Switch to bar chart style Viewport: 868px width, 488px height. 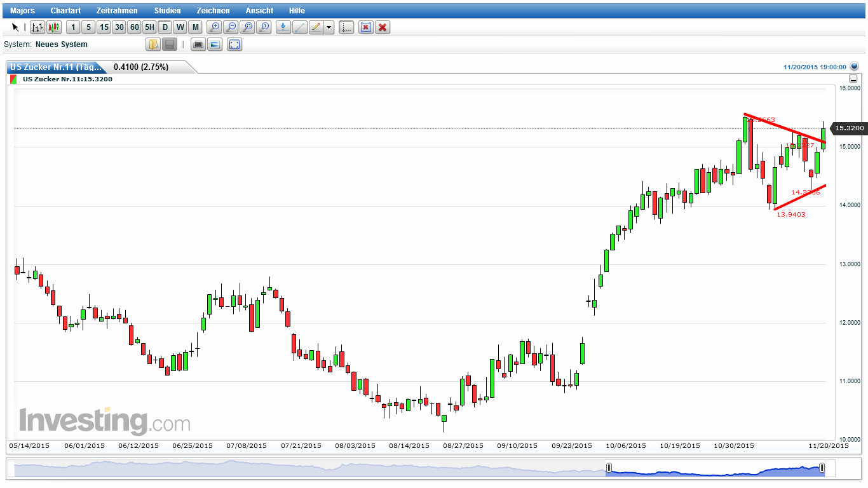pos(37,27)
